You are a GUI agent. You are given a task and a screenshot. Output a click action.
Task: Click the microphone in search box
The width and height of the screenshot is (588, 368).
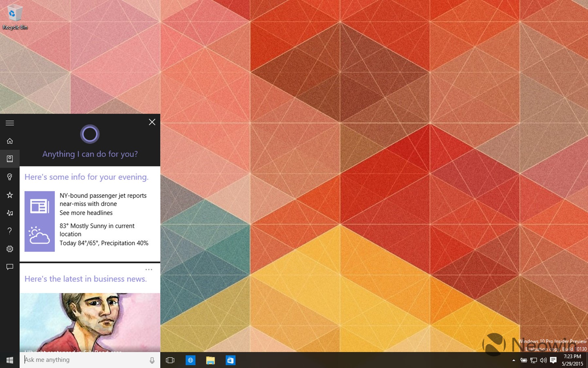click(x=152, y=360)
